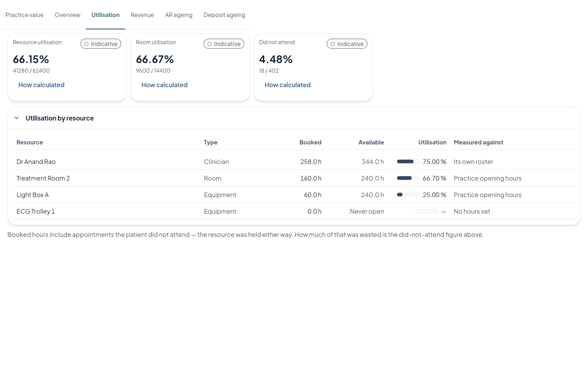The image size is (588, 368).
Task: Click the Its own roster cell
Action: (473, 162)
